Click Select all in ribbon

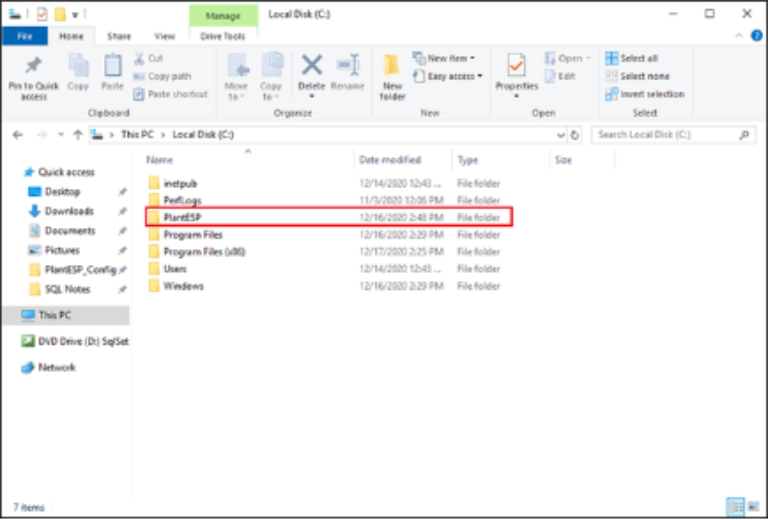point(631,58)
